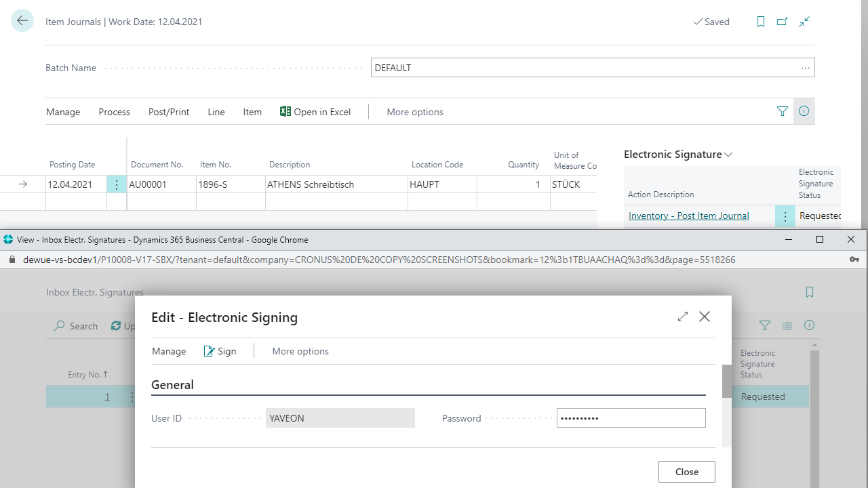This screenshot has width=868, height=488.
Task: Click Location Code cell HAUPT
Action: 442,184
